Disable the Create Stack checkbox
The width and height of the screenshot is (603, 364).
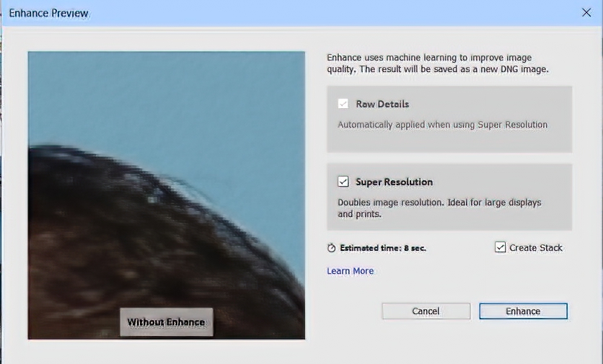click(500, 247)
